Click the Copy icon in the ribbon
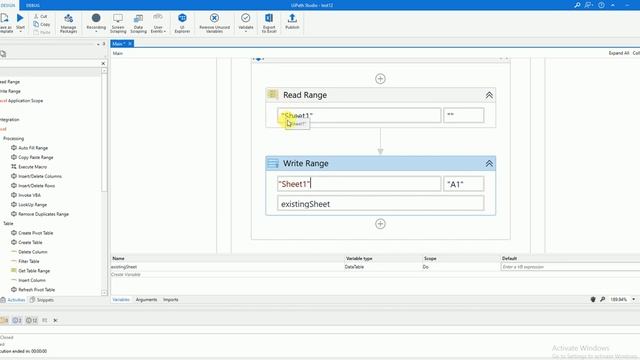The width and height of the screenshot is (640, 360). pos(42,24)
